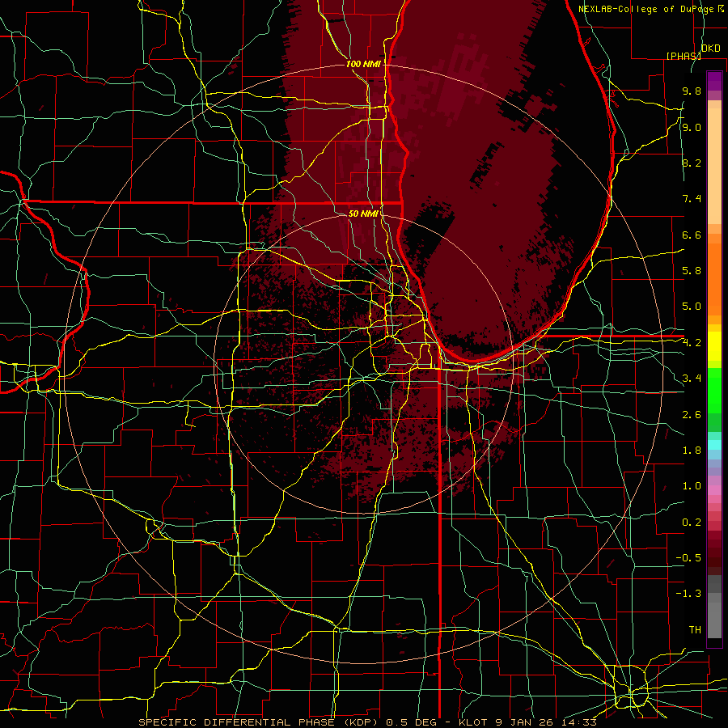Click the 5.8 scale value

(x=692, y=271)
